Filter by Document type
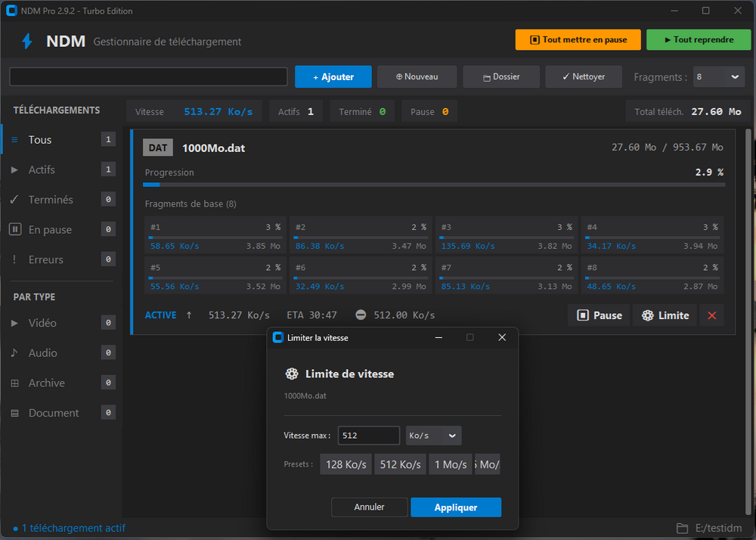 (62, 413)
